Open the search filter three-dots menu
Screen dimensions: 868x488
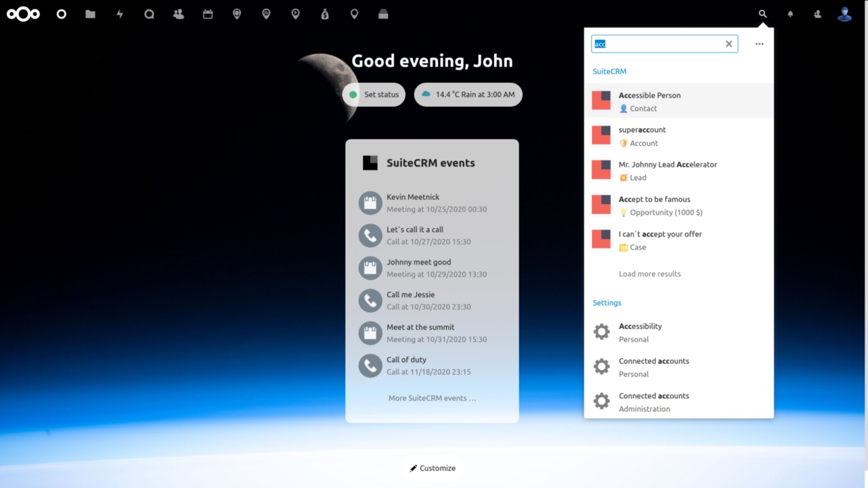[x=759, y=44]
